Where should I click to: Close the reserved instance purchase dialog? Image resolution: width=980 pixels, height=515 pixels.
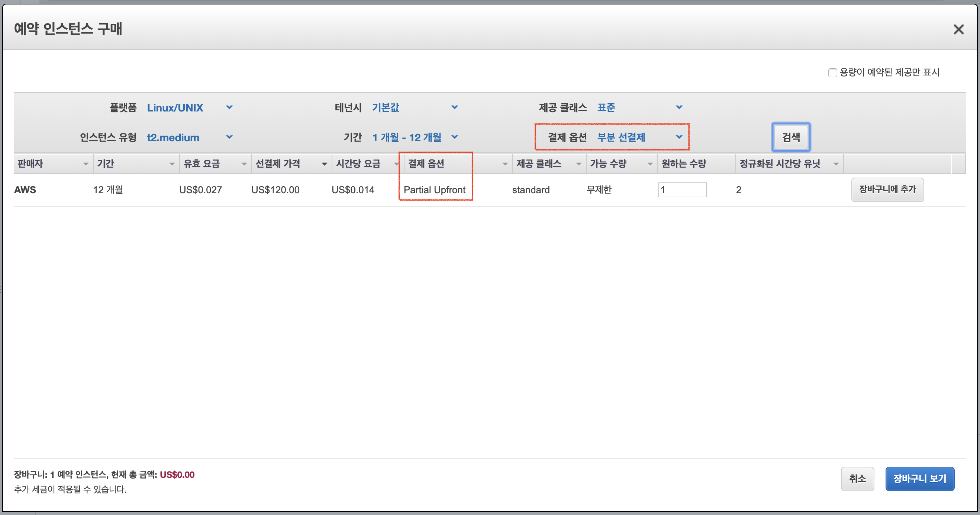[958, 29]
